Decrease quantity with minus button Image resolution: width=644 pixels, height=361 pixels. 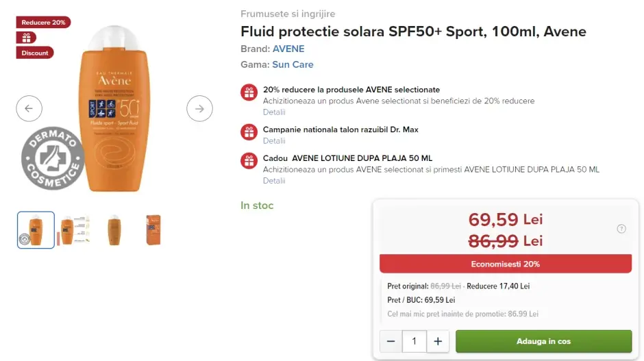[x=391, y=341]
